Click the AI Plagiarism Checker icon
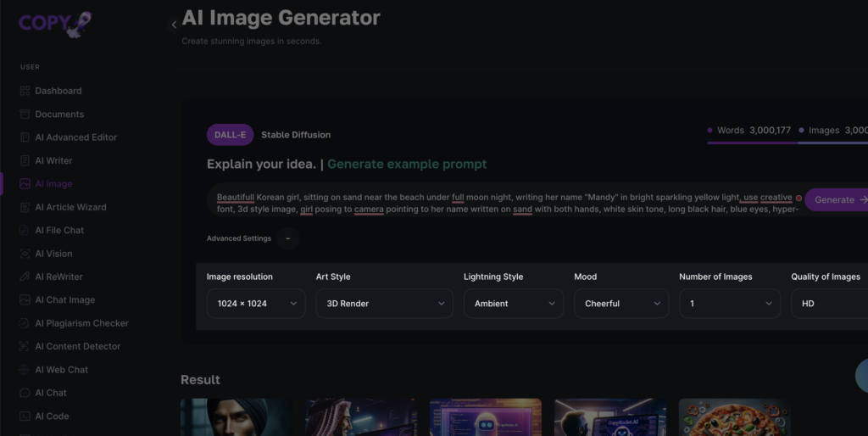 [x=25, y=323]
